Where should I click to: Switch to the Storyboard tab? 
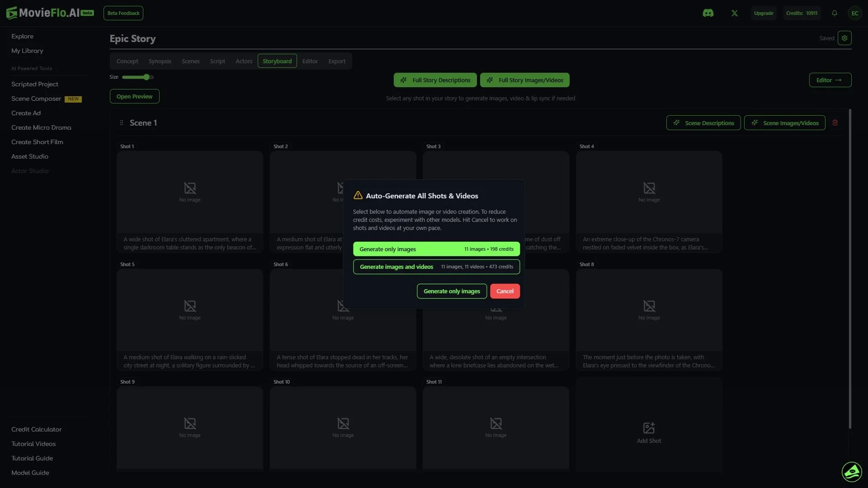(277, 61)
